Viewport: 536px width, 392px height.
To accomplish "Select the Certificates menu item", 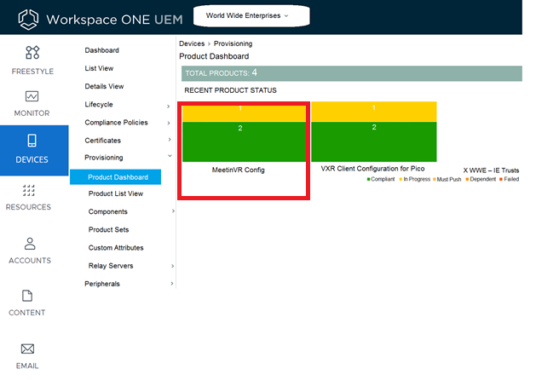I will pyautogui.click(x=103, y=141).
